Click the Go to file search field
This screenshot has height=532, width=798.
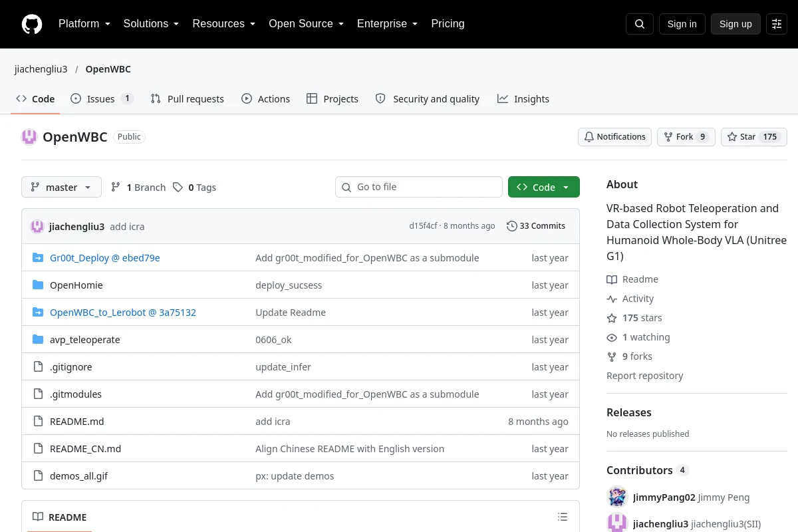(419, 188)
